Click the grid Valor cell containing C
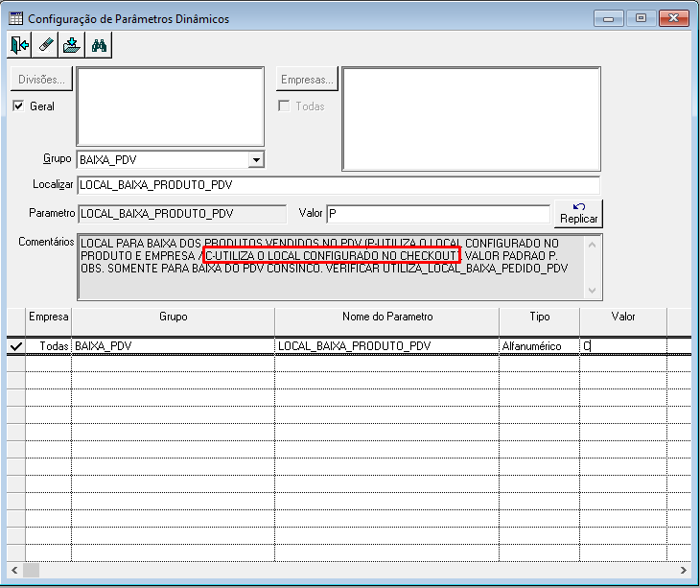 coord(623,346)
